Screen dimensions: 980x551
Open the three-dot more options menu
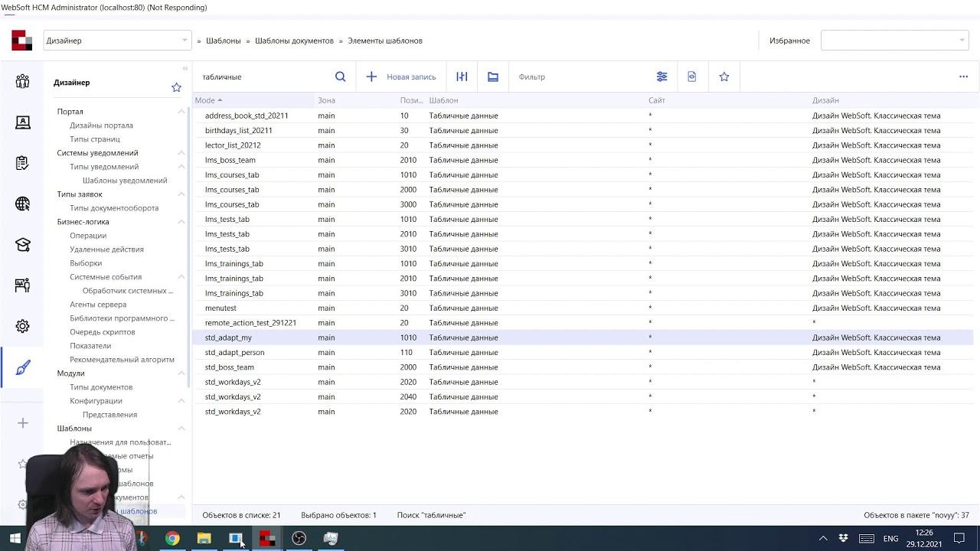click(964, 77)
